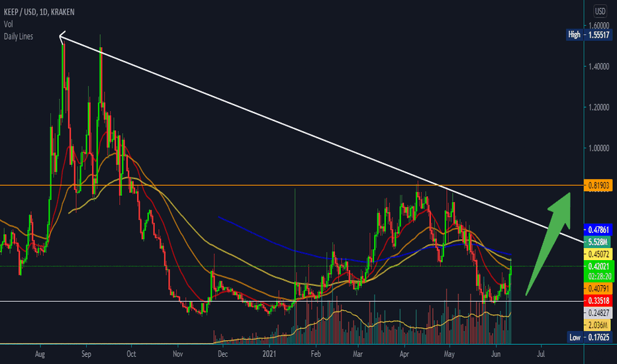Click the orange 0.40791 price label
Image resolution: width=617 pixels, height=364 pixels.
point(598,289)
